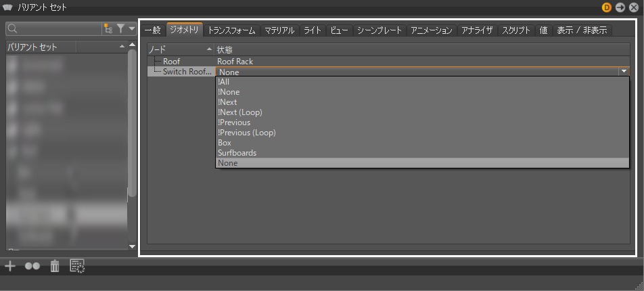Choose !None from the state dropdown
Screen dimensions: 644x291
point(422,92)
